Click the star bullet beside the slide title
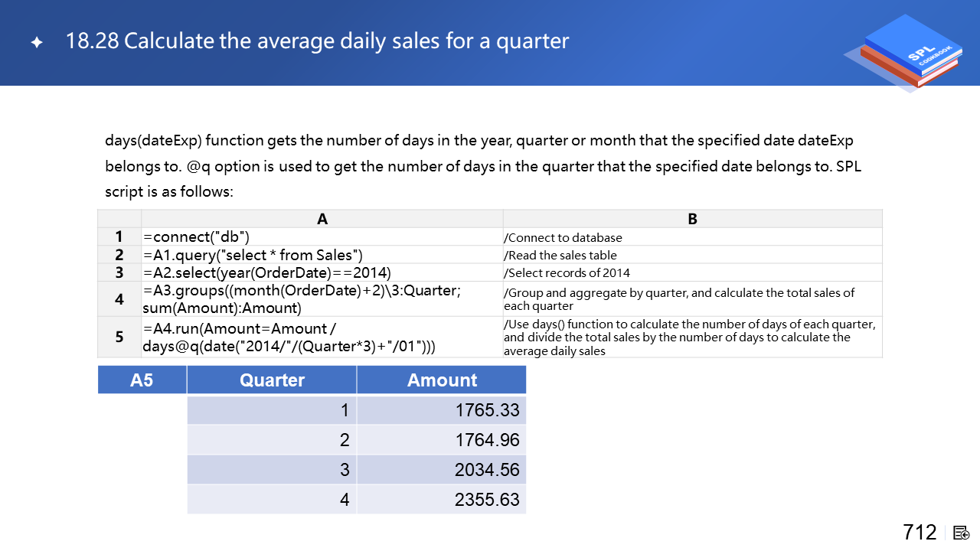980x551 pixels. tap(37, 43)
